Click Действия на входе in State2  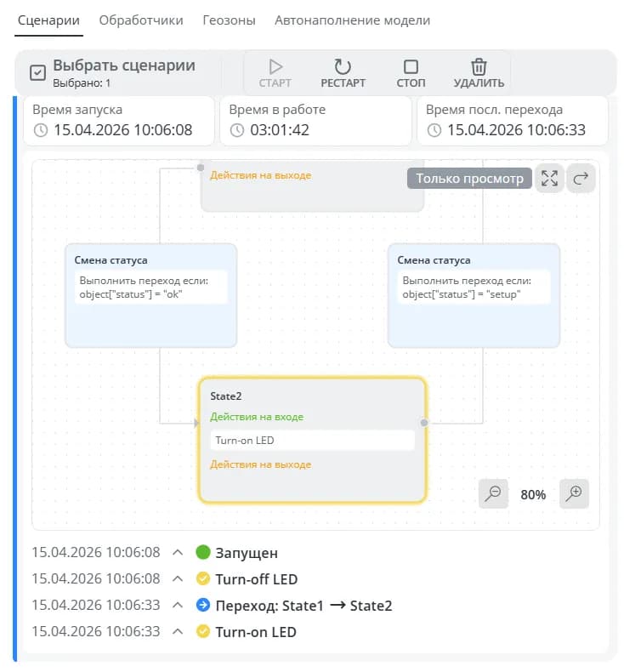(x=257, y=417)
